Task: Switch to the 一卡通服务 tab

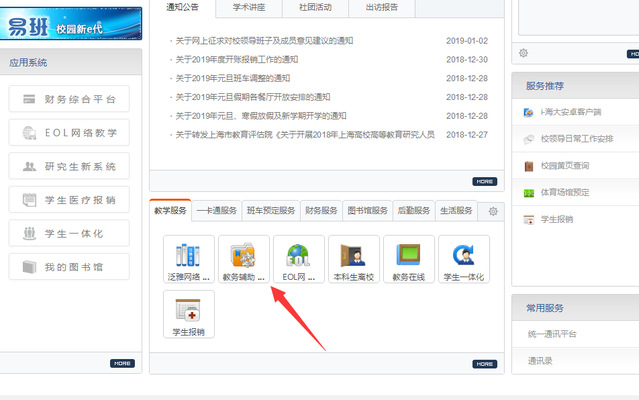Action: [x=217, y=211]
